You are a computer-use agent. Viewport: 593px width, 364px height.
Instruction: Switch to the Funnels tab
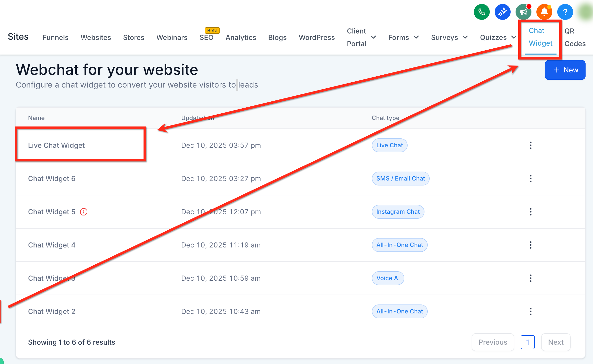pos(55,37)
